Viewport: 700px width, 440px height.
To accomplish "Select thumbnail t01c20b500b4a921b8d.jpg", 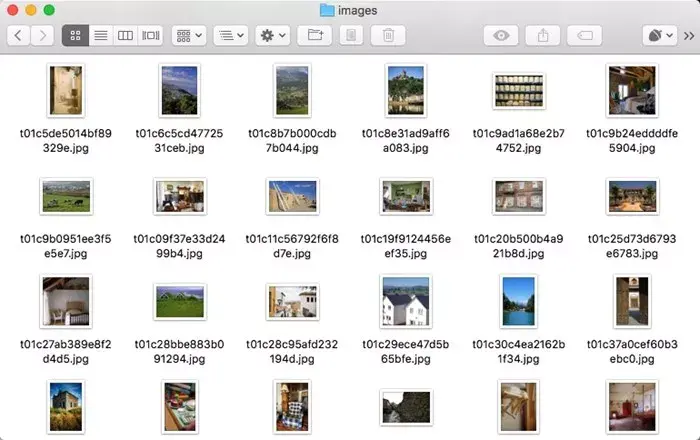I will point(519,196).
